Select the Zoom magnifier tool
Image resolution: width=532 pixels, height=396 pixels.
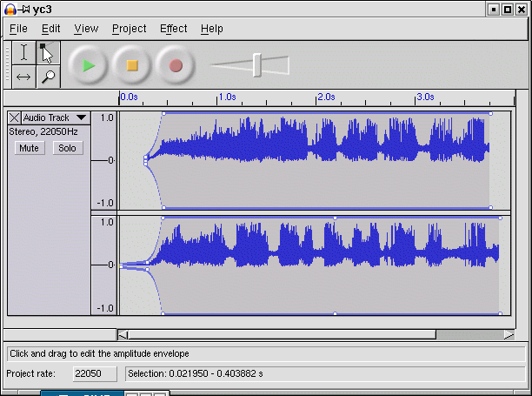tap(47, 77)
